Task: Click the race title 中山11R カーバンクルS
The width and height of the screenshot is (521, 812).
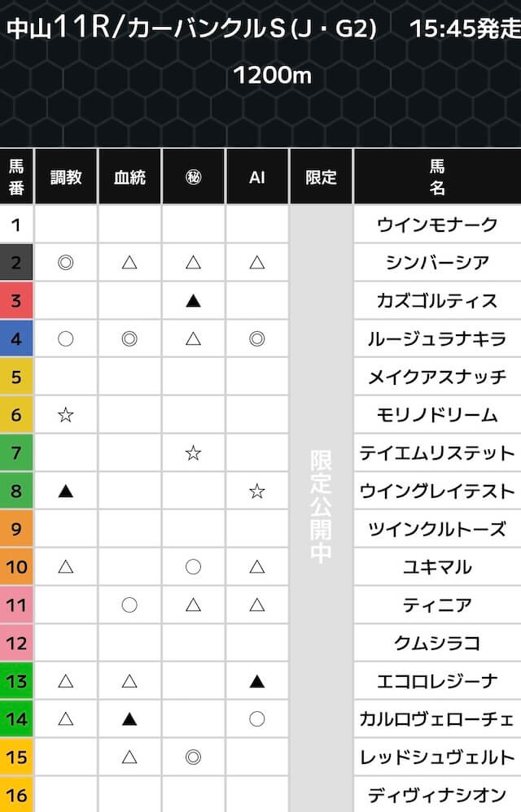Action: (x=192, y=30)
